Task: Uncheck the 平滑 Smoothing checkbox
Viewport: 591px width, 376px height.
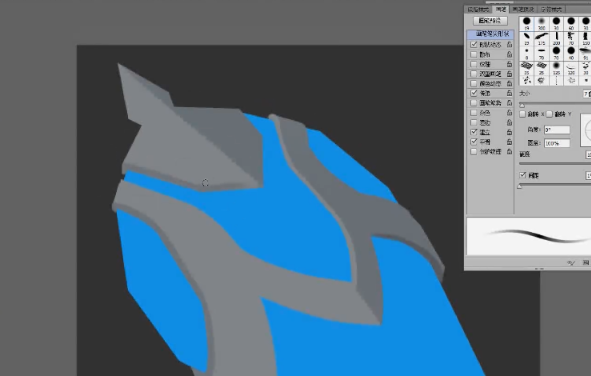Action: coord(474,142)
